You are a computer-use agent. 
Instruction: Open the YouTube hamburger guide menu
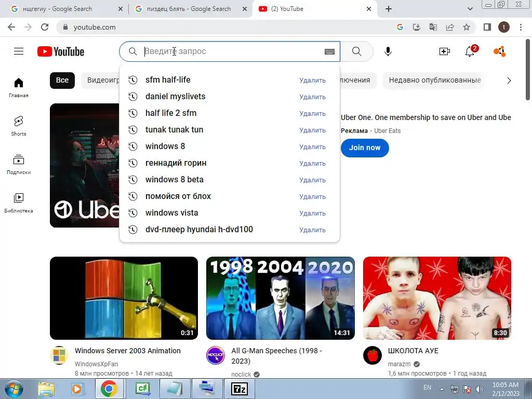click(19, 51)
